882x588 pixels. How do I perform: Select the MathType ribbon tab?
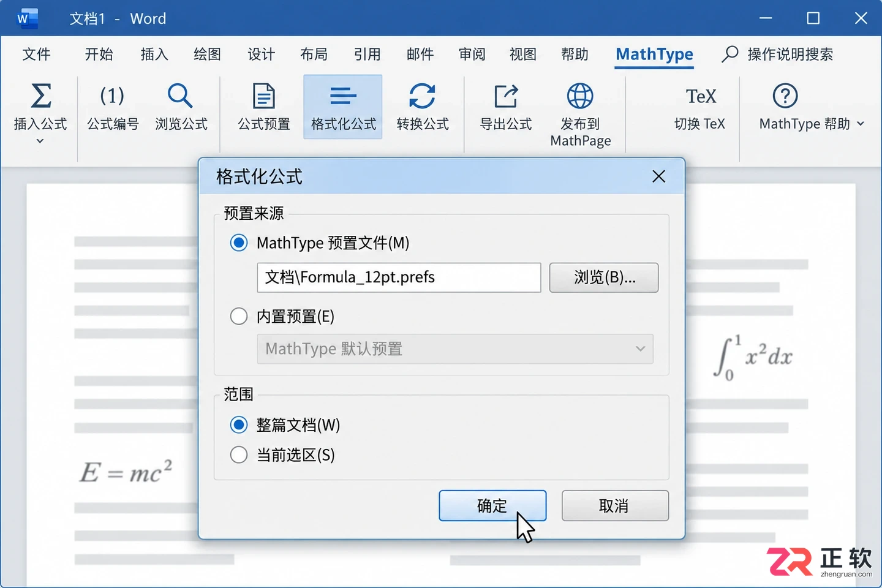[x=654, y=55]
